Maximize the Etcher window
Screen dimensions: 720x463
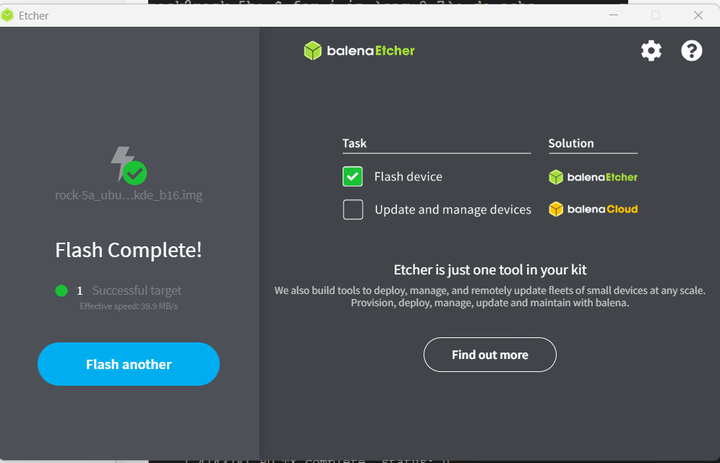(x=656, y=15)
